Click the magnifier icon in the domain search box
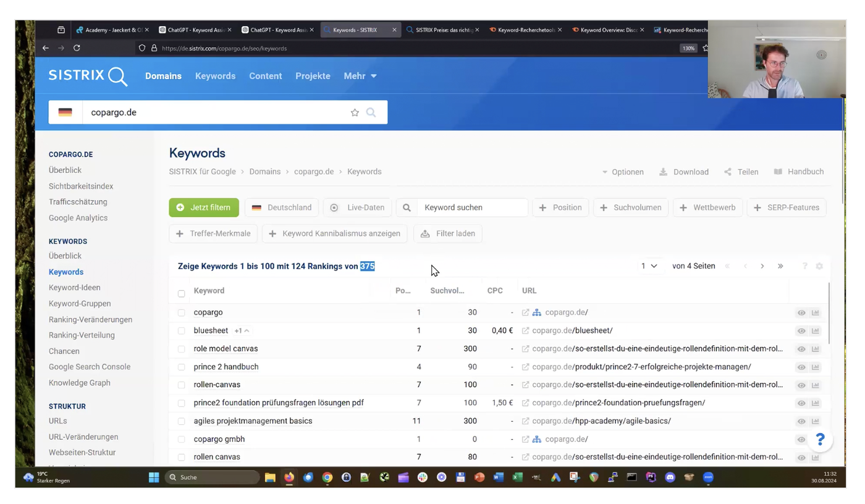 click(371, 112)
